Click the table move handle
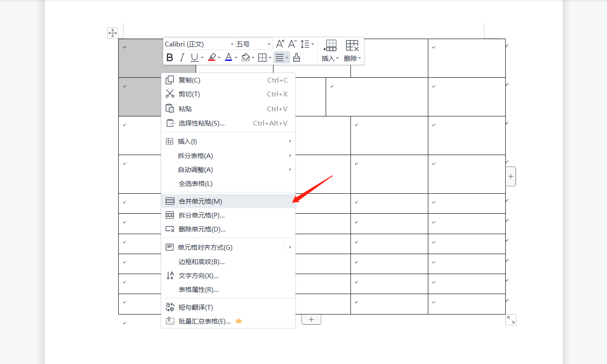Screen dimensions: 607x364 (113, 32)
